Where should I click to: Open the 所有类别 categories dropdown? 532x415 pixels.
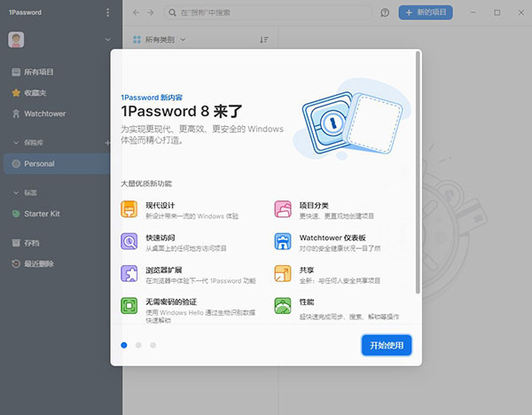point(159,40)
